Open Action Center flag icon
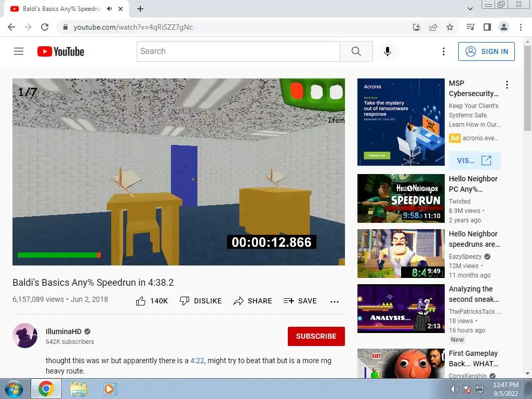The height and width of the screenshot is (399, 532). 467,389
